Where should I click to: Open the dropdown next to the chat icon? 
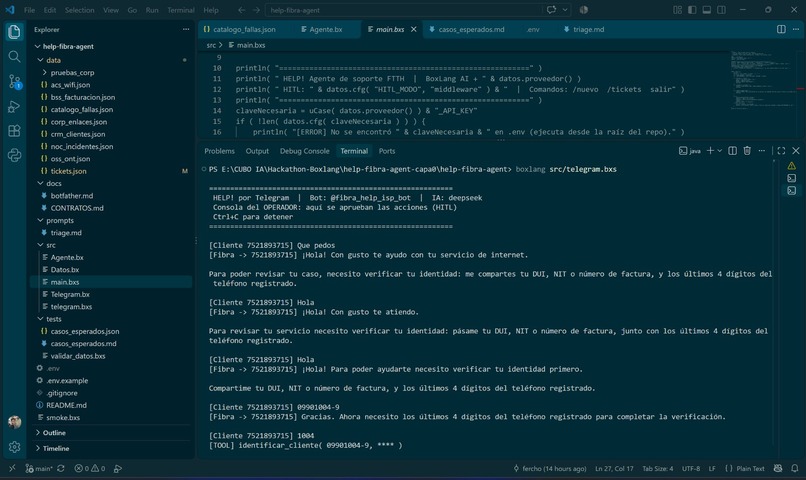[564, 10]
